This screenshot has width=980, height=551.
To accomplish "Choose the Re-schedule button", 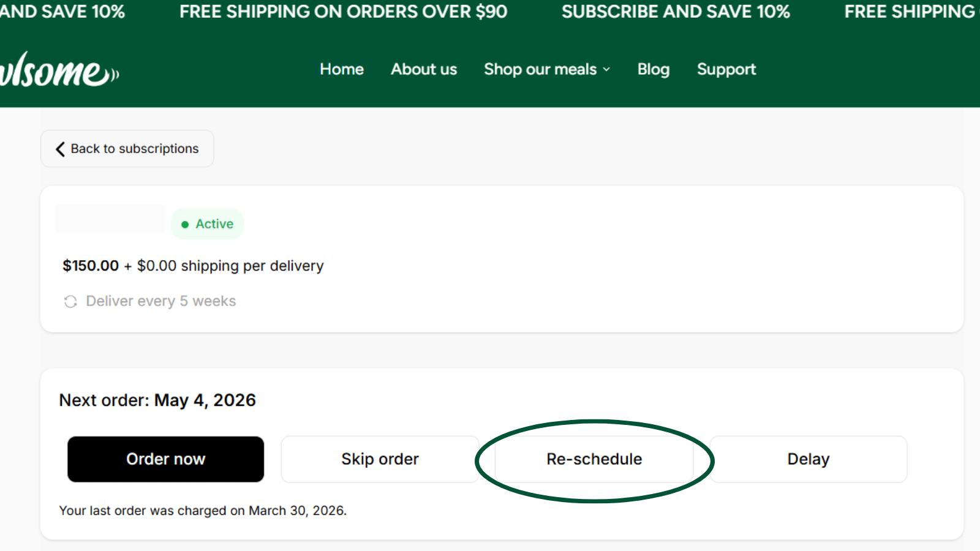I will click(x=594, y=459).
